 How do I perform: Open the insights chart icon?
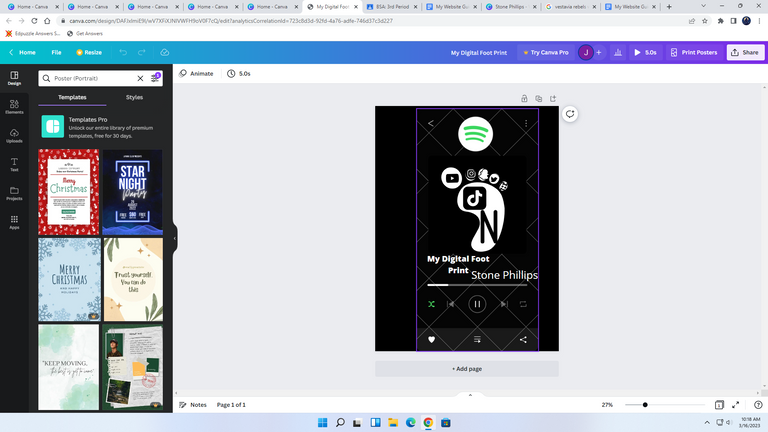click(618, 52)
